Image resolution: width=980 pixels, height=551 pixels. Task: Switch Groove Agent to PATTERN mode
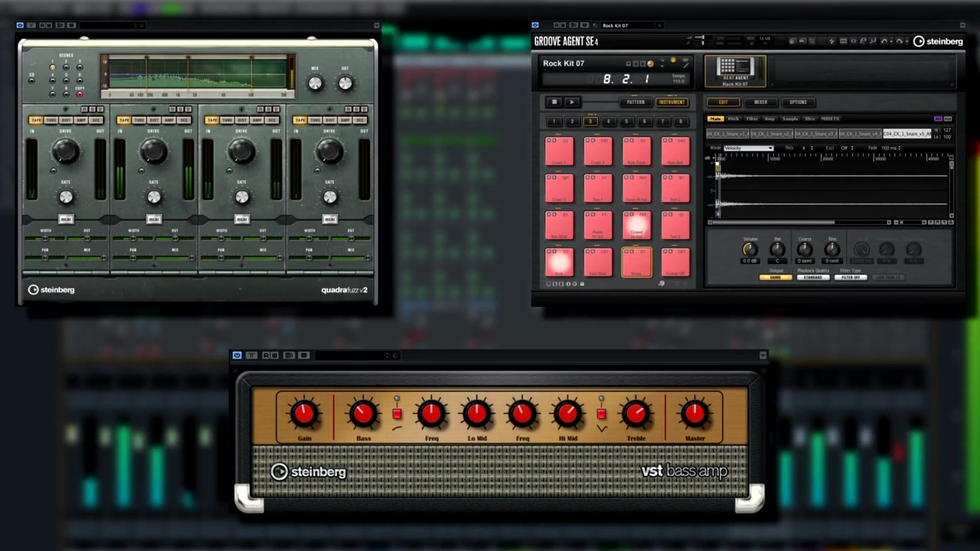[635, 102]
